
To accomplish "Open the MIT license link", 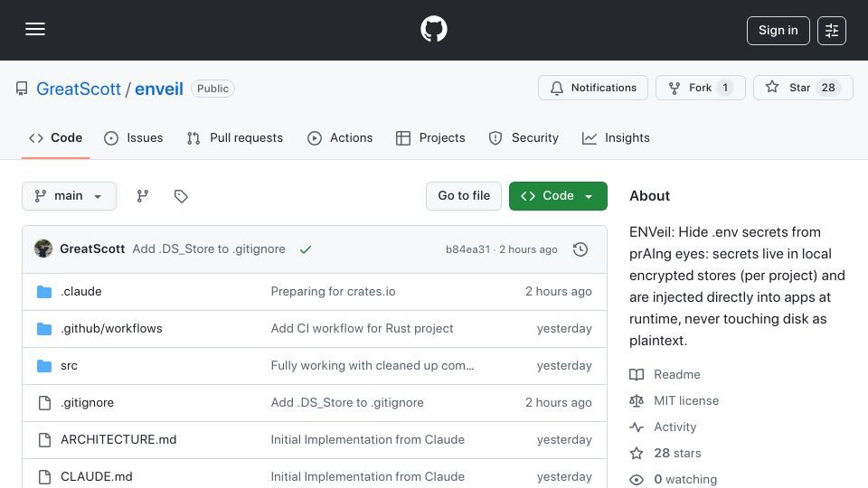I will point(686,400).
